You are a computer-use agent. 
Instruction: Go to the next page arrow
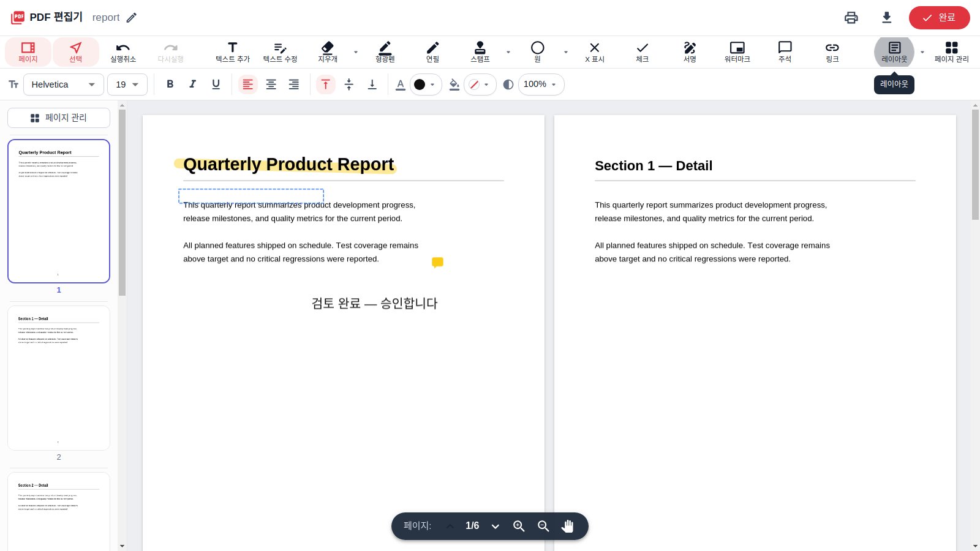(x=496, y=527)
